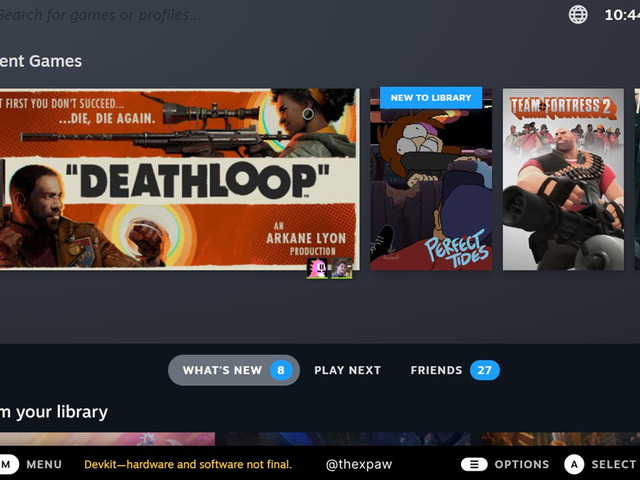
Task: Focus the Search for games or profiles field
Action: tap(100, 15)
